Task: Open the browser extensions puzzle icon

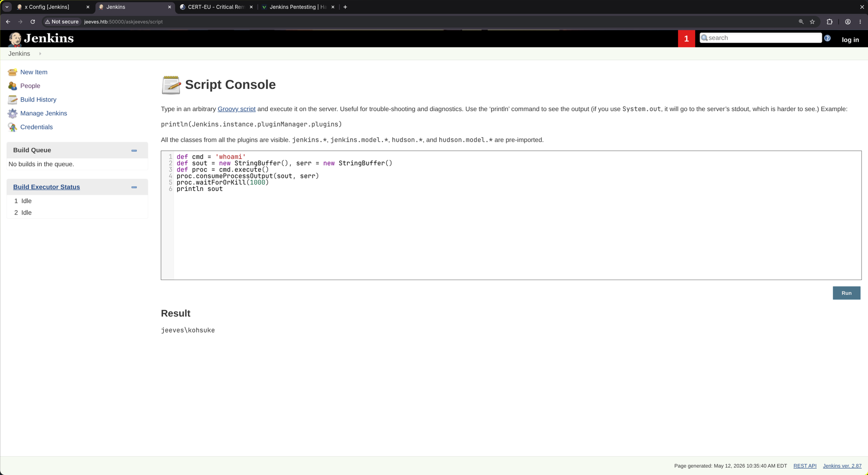Action: tap(829, 22)
